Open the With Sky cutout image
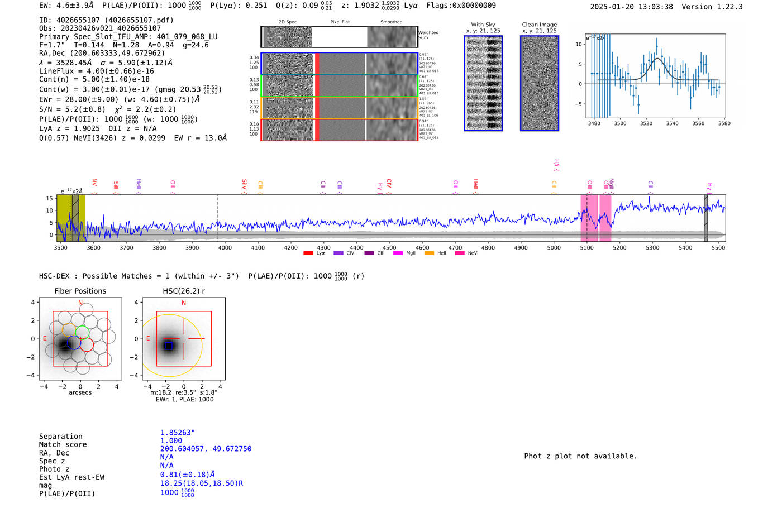The width and height of the screenshot is (782, 532). [x=483, y=83]
